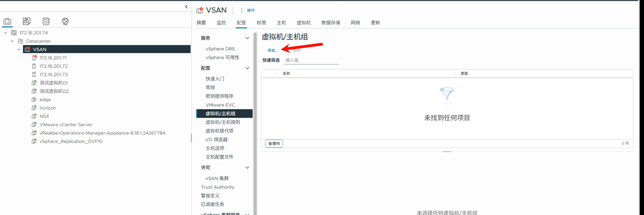Open the VMs and Templates inventory view
The width and height of the screenshot is (644, 215).
27,21
